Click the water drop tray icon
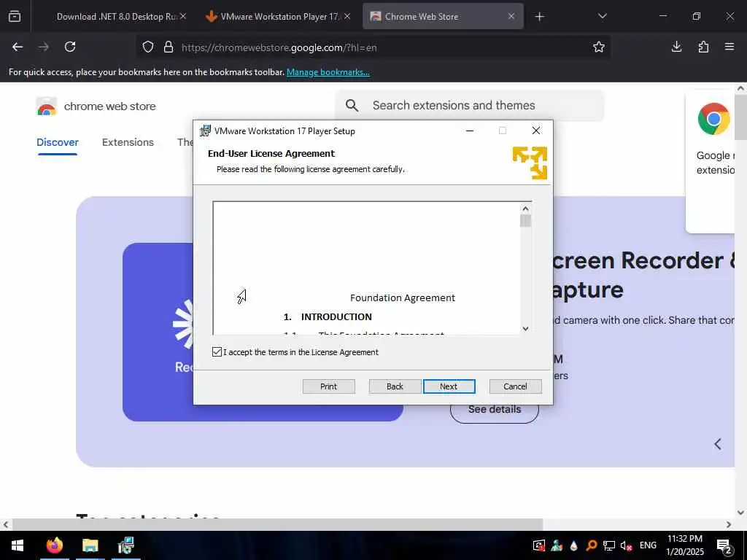The image size is (747, 560). 574,545
